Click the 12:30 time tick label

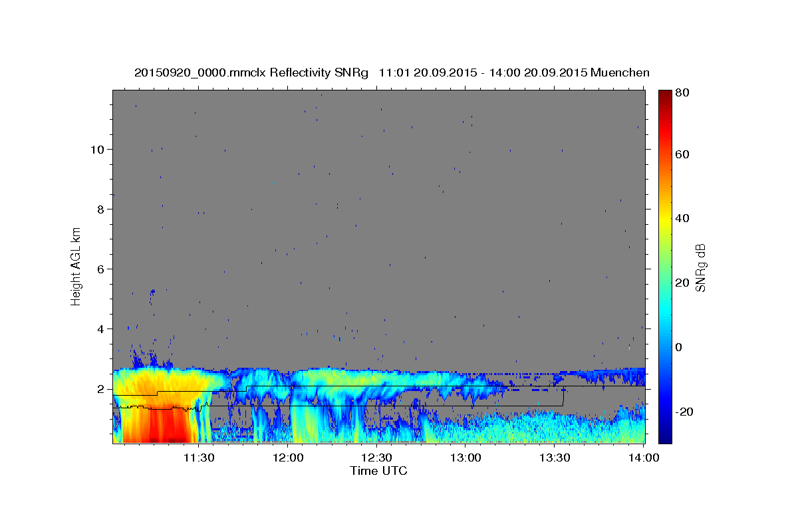pyautogui.click(x=377, y=458)
